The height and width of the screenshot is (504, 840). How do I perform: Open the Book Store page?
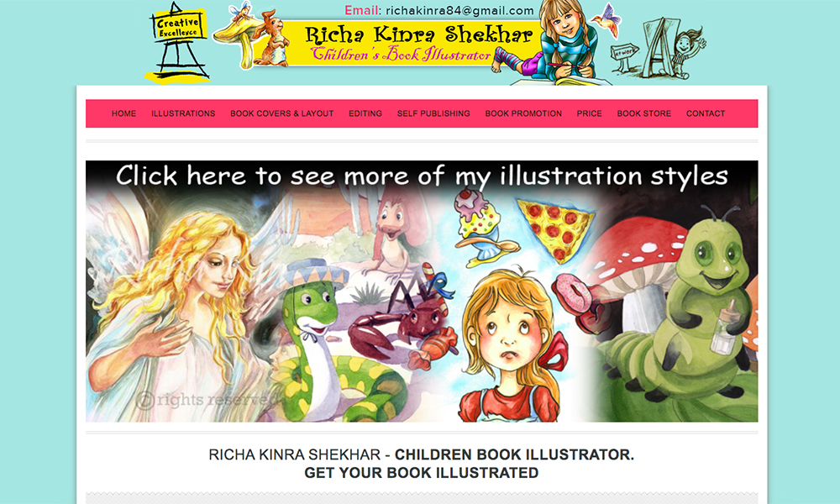click(x=644, y=113)
